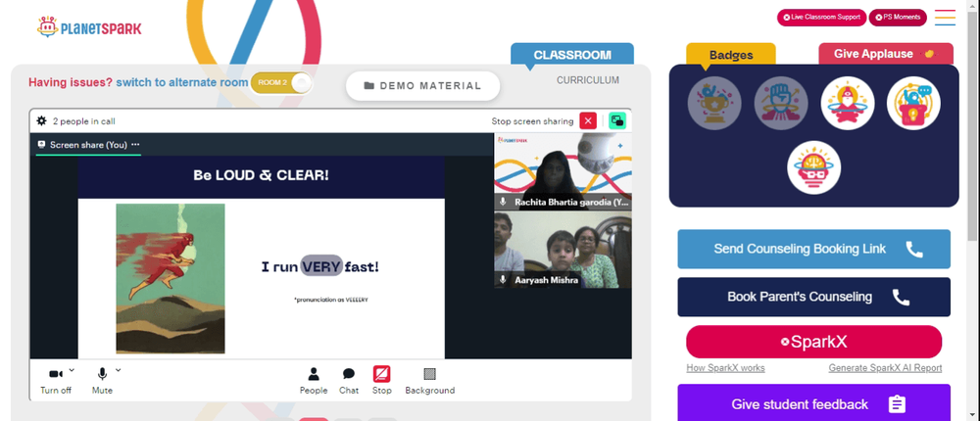Click the Screen share (You) tab label

88,144
